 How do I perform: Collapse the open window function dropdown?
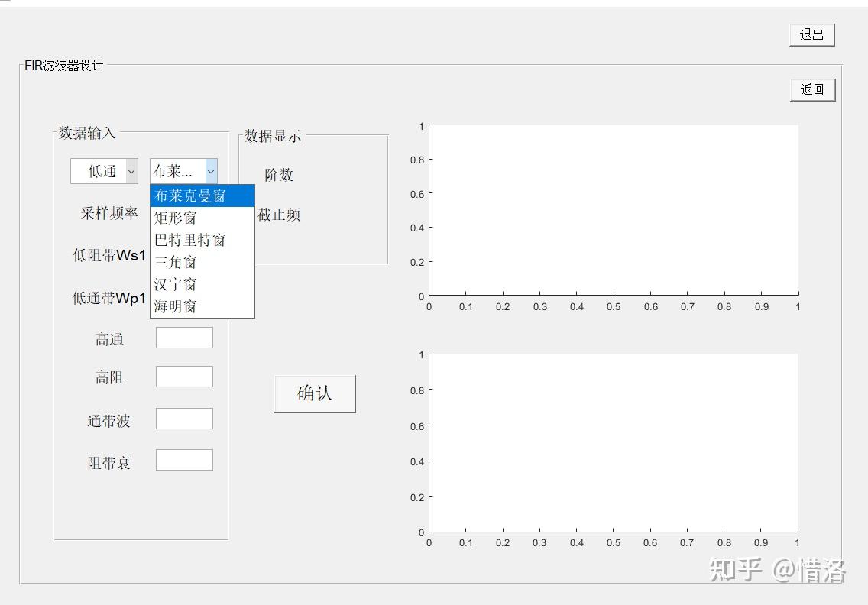pos(210,171)
